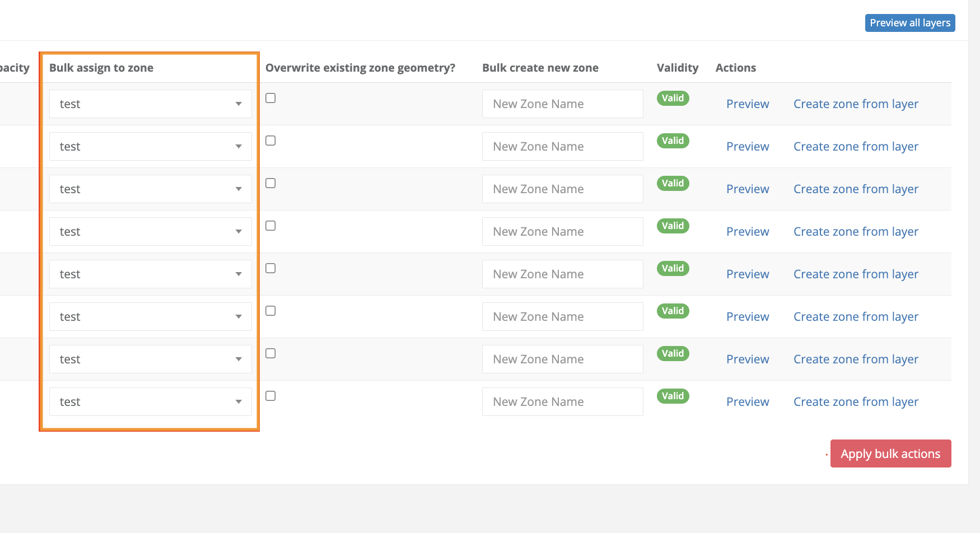Click the Valid badge in the third row
The height and width of the screenshot is (533, 980).
tap(673, 184)
